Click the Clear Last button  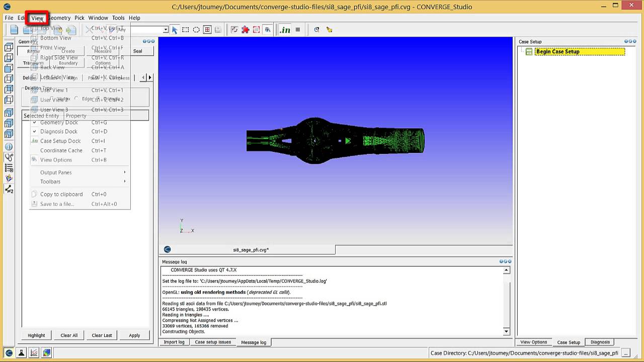[102, 335]
